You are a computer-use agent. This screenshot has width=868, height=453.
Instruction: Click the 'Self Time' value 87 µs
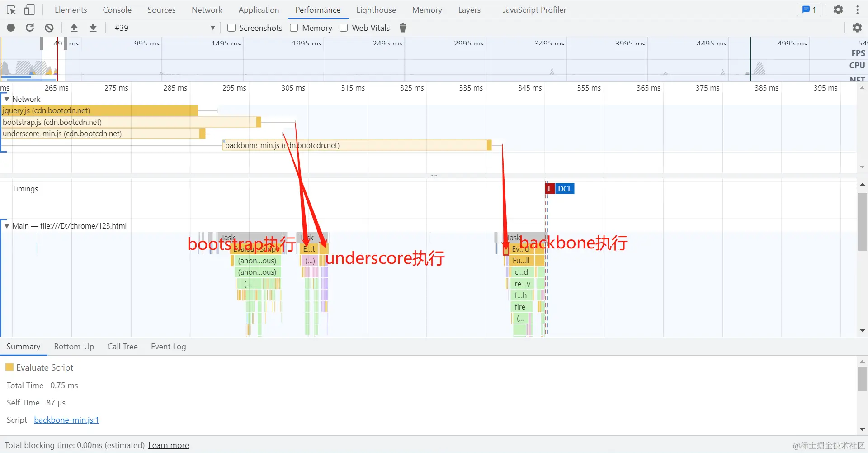coord(56,402)
